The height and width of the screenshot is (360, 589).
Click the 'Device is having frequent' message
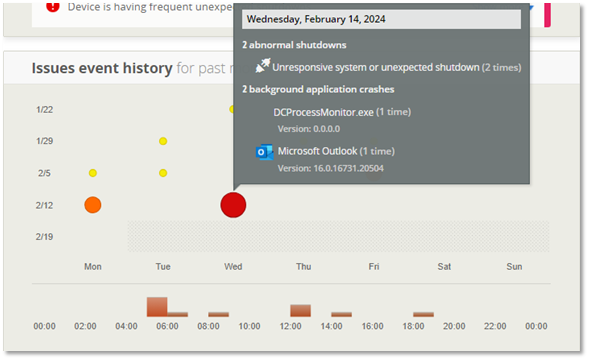coord(150,7)
